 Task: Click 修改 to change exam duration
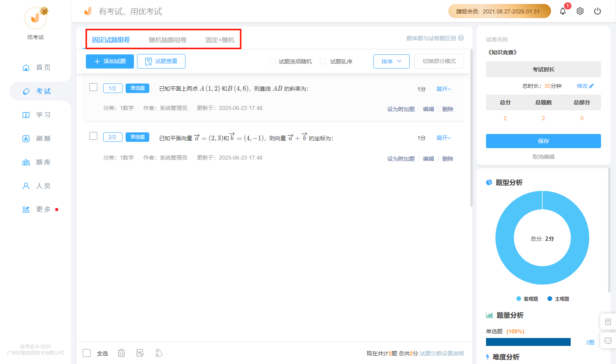coord(582,86)
